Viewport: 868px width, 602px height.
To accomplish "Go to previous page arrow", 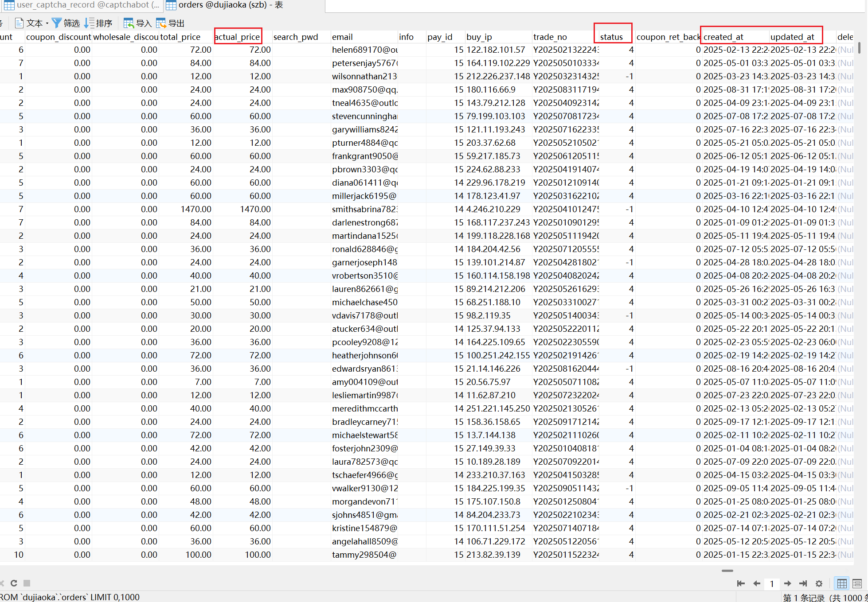I will pos(757,583).
